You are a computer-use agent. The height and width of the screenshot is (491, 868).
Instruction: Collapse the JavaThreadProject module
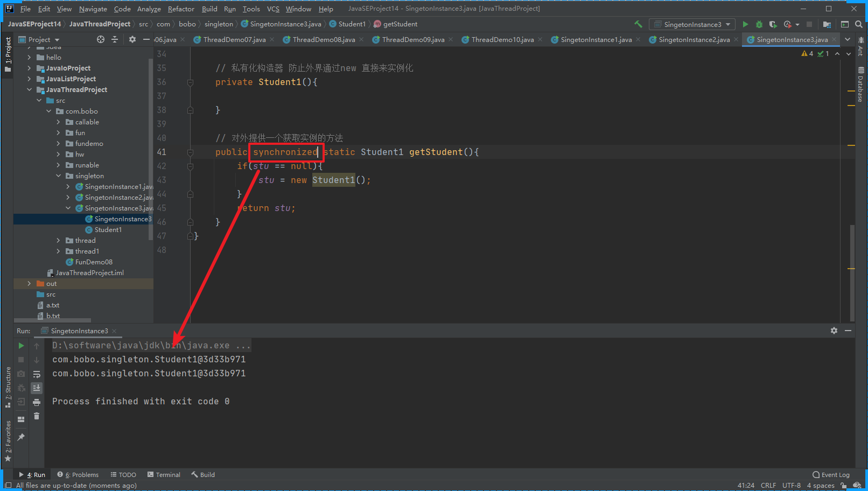[29, 90]
